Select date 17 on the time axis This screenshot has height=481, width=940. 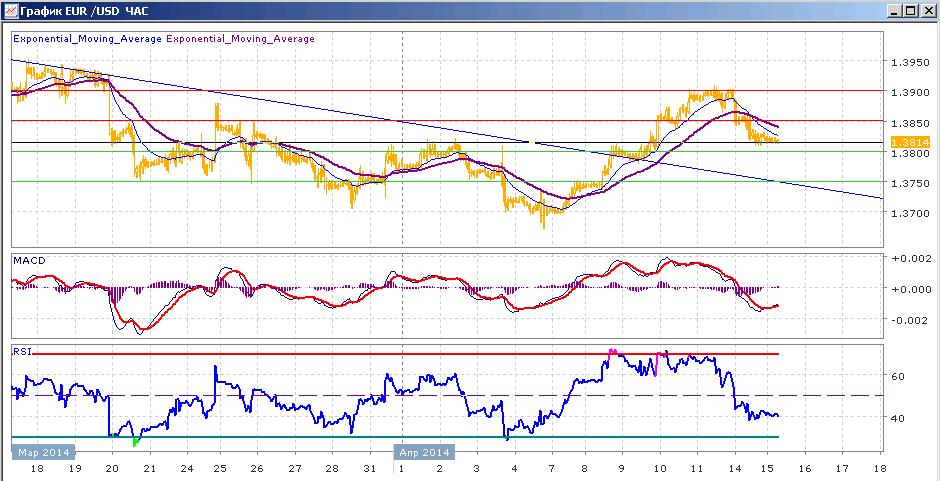pyautogui.click(x=842, y=469)
